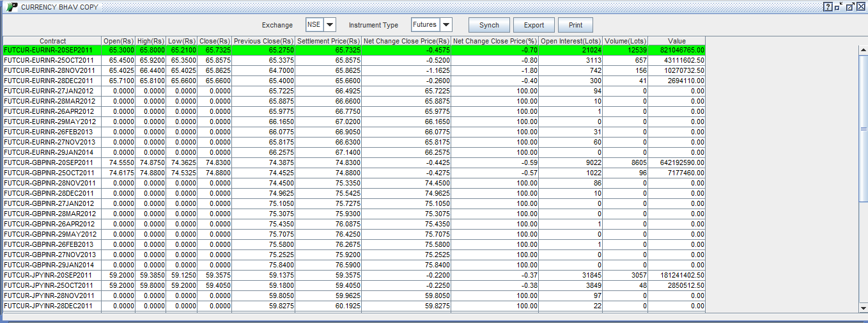Click the Value column header
This screenshot has height=323, width=868.
point(677,41)
